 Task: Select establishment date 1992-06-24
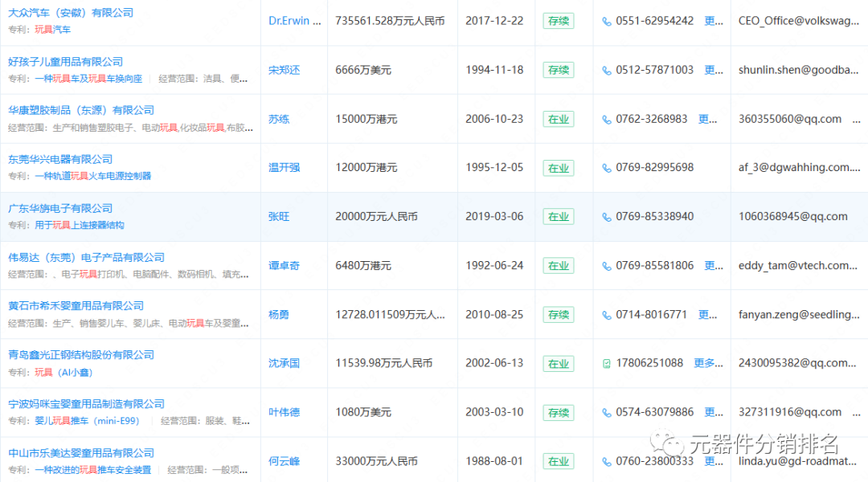pos(494,266)
